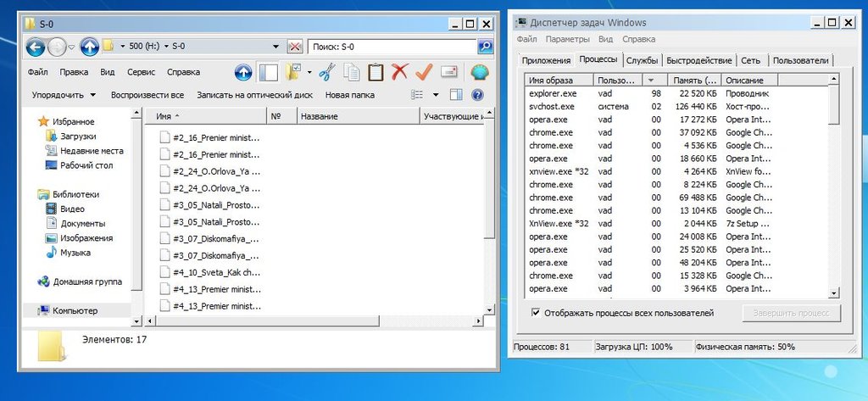The width and height of the screenshot is (868, 401).
Task: Switch to the Службы tab
Action: coord(643,60)
